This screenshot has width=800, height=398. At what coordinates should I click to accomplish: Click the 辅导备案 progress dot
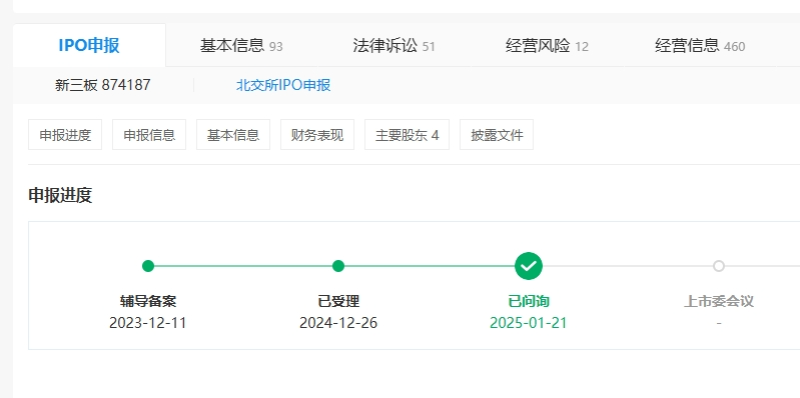(x=148, y=266)
